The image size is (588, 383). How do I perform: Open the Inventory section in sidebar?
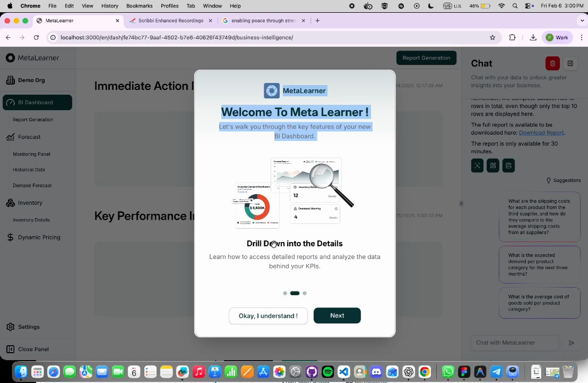(x=30, y=203)
